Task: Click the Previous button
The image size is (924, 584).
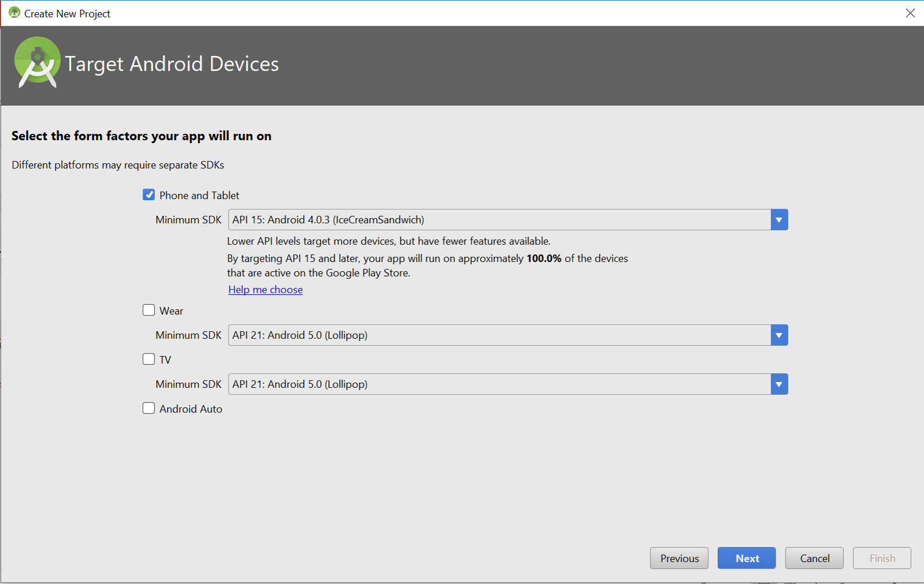Action: (679, 558)
